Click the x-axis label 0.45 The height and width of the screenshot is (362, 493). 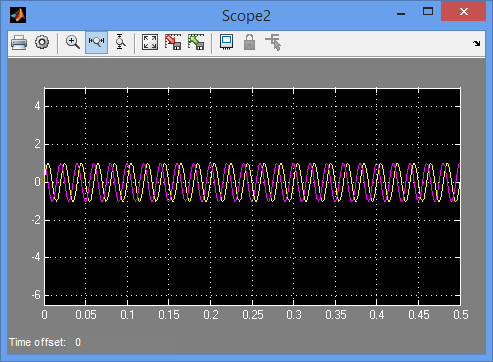coord(419,315)
